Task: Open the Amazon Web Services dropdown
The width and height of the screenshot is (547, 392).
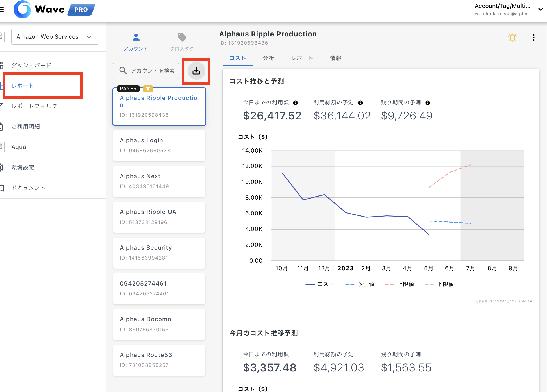Action: click(x=55, y=37)
